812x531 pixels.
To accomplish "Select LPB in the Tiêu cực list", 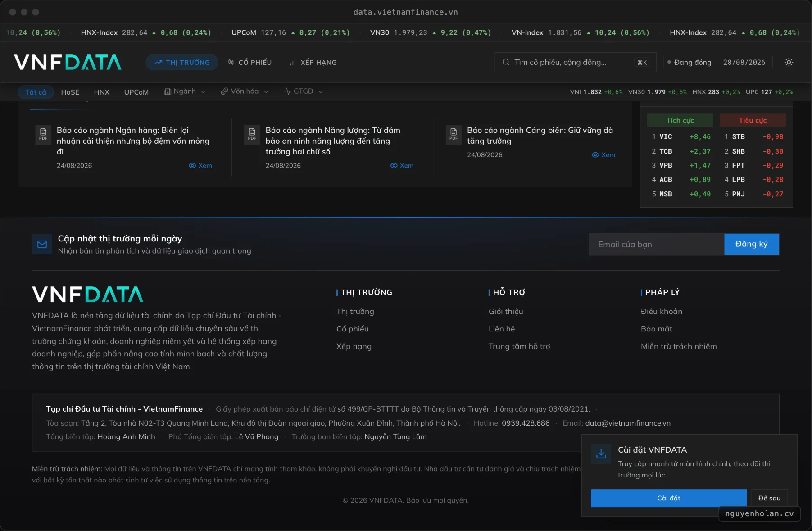I will [x=753, y=180].
